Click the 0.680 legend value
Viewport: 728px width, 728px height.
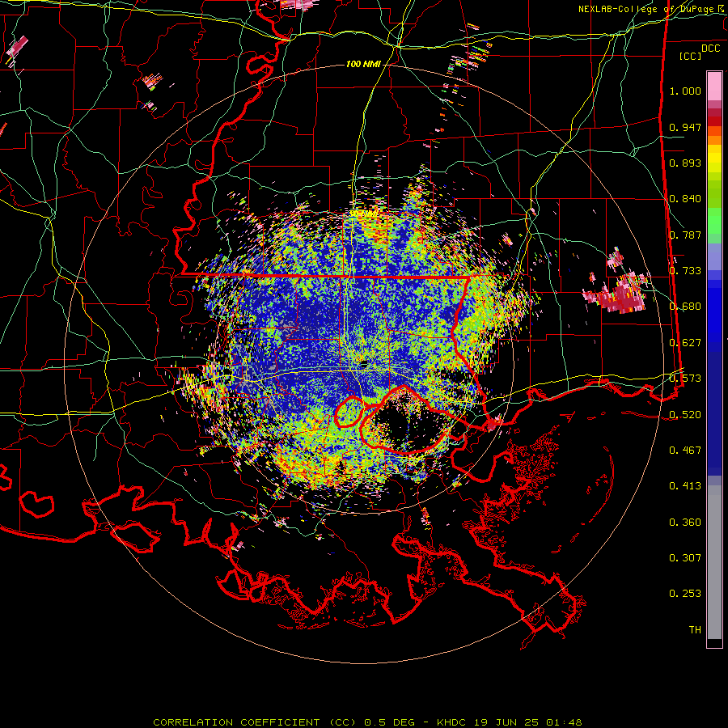point(685,307)
